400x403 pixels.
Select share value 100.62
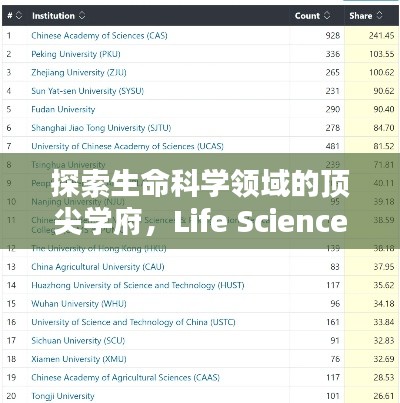pyautogui.click(x=382, y=72)
